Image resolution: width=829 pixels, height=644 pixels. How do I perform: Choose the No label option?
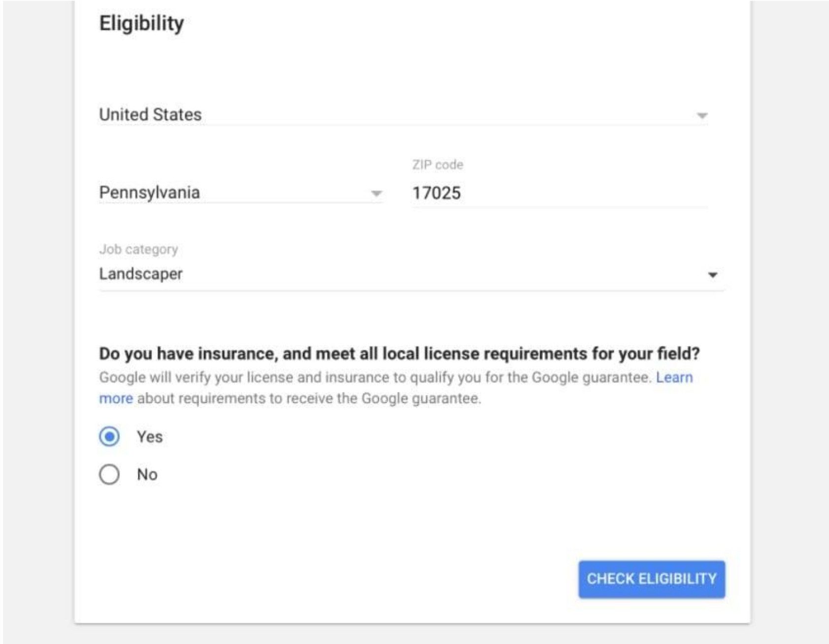pos(147,475)
